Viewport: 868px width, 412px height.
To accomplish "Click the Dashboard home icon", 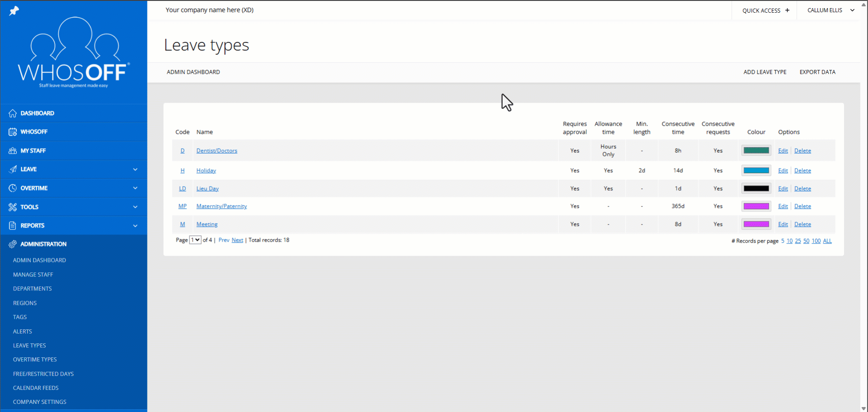I will pyautogui.click(x=13, y=113).
